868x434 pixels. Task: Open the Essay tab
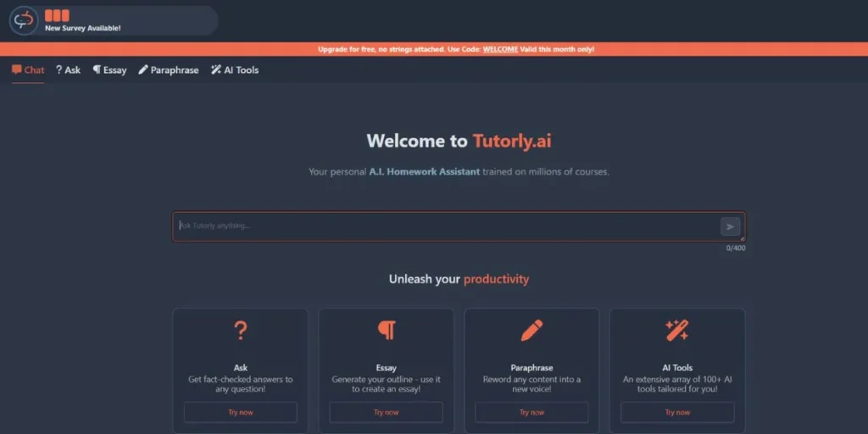coord(109,70)
